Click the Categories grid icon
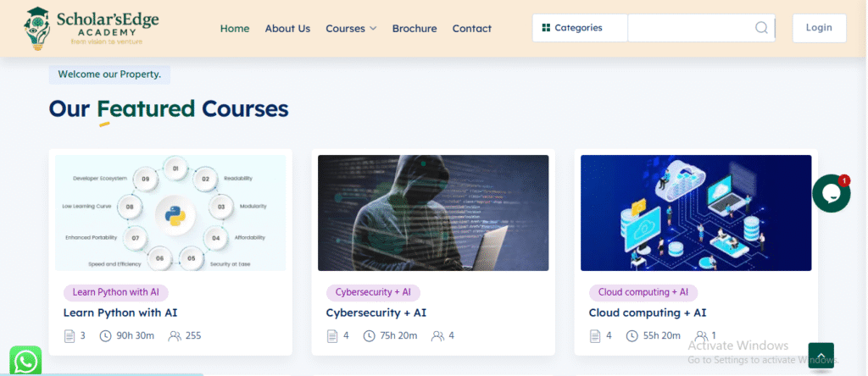This screenshot has width=868, height=376. click(x=546, y=28)
